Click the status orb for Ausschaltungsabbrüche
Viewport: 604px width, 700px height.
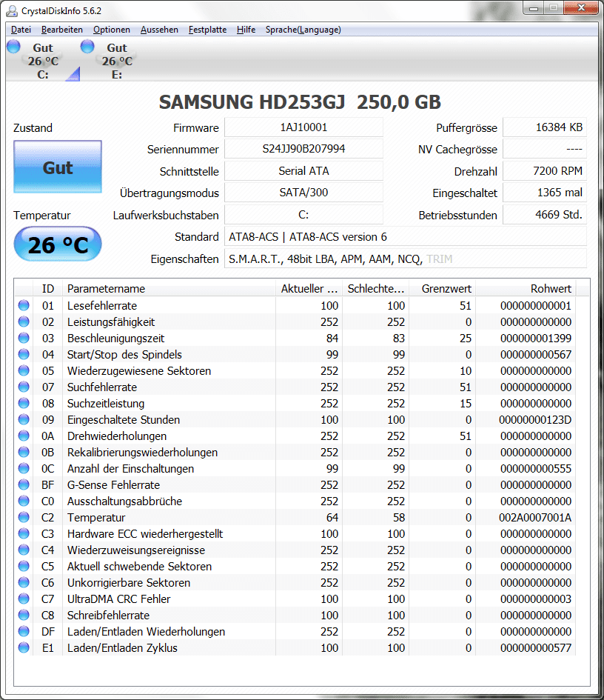click(x=24, y=501)
